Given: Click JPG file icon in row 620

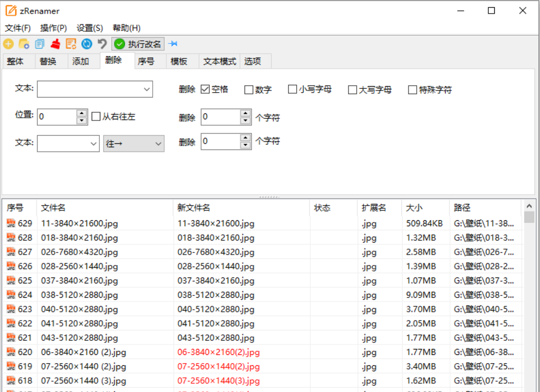Looking at the screenshot, I should pos(11,352).
